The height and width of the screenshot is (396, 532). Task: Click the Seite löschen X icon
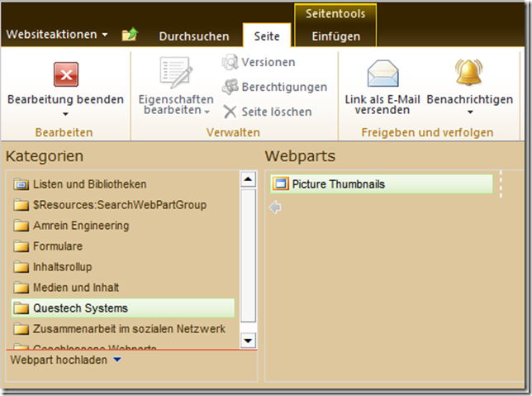tap(230, 112)
